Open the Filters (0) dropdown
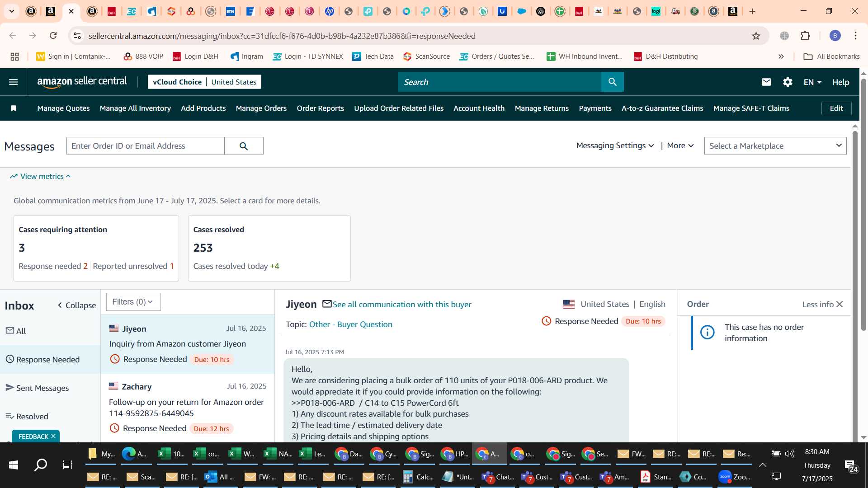Image resolution: width=868 pixels, height=488 pixels. pyautogui.click(x=133, y=302)
